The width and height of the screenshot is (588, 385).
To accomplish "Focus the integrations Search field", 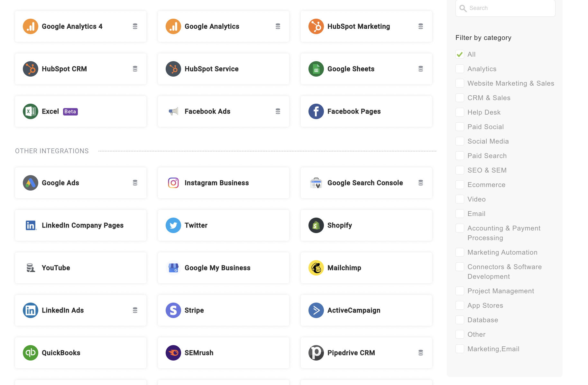I will [505, 8].
